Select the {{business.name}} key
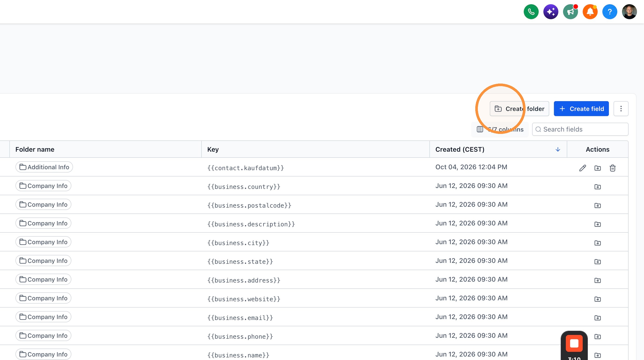Screen dimensions: 644x360 (x=238, y=355)
